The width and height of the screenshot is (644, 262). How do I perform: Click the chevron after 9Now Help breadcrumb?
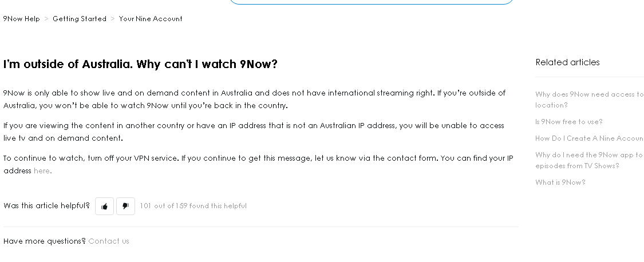(x=46, y=19)
